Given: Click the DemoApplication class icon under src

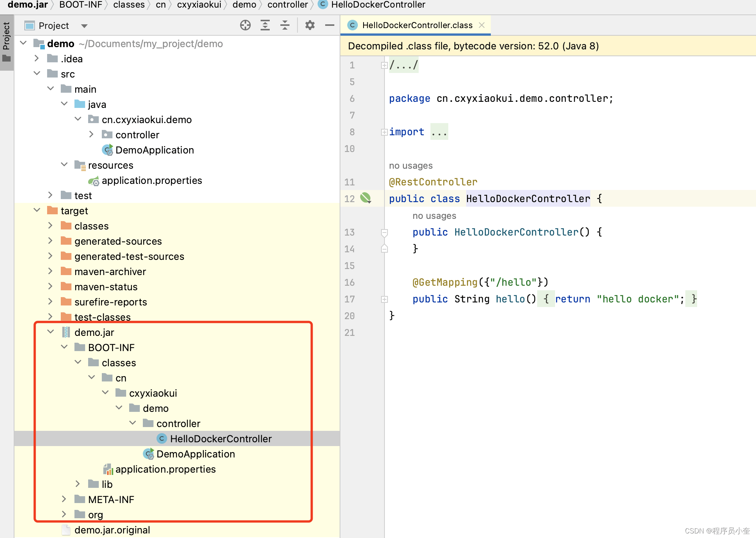Looking at the screenshot, I should point(108,150).
